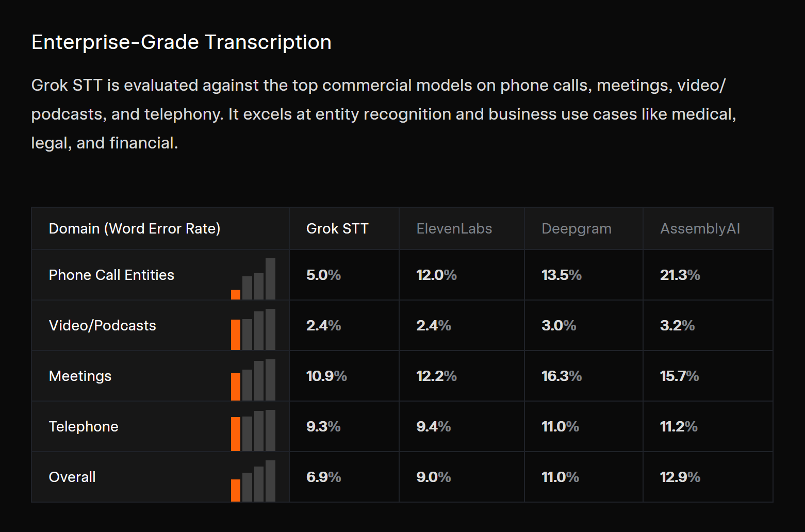Click the Video/Podcasts row label
This screenshot has height=532, width=805.
(102, 325)
